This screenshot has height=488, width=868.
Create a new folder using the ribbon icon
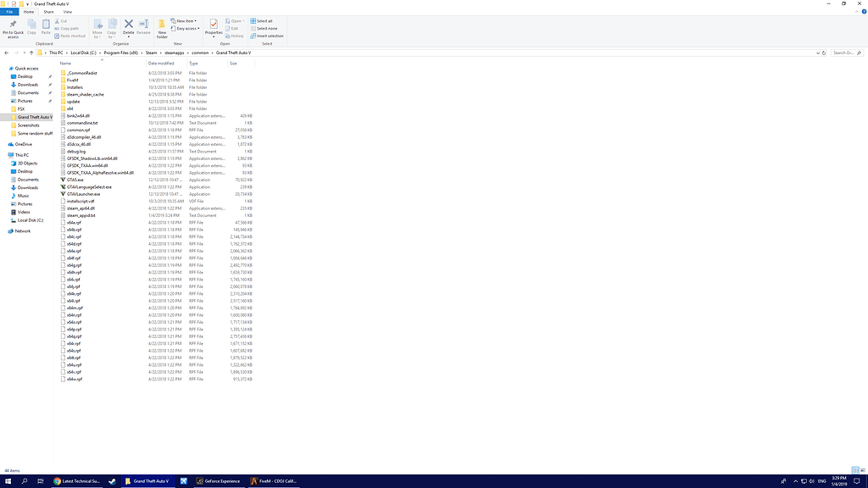coord(162,24)
